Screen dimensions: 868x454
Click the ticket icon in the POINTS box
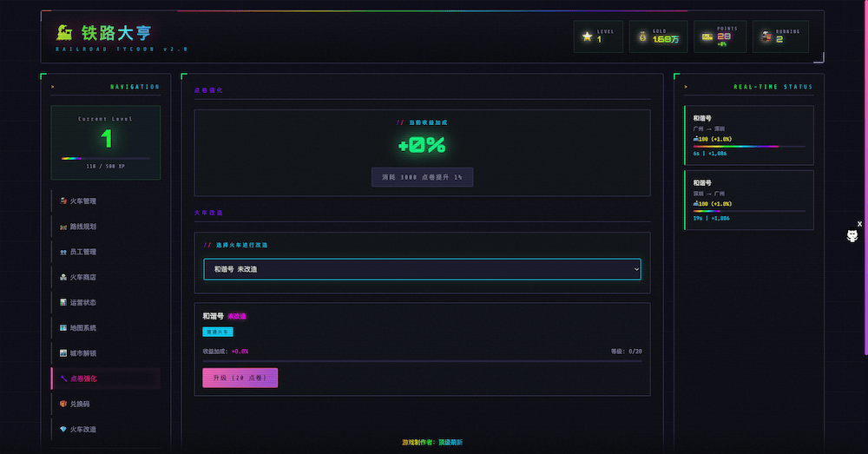coord(707,36)
